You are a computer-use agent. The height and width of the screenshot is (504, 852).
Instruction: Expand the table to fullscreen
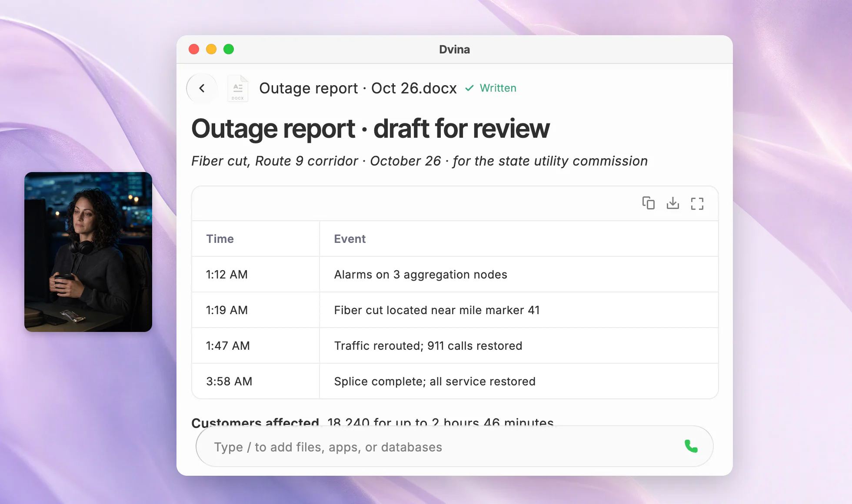(x=697, y=203)
